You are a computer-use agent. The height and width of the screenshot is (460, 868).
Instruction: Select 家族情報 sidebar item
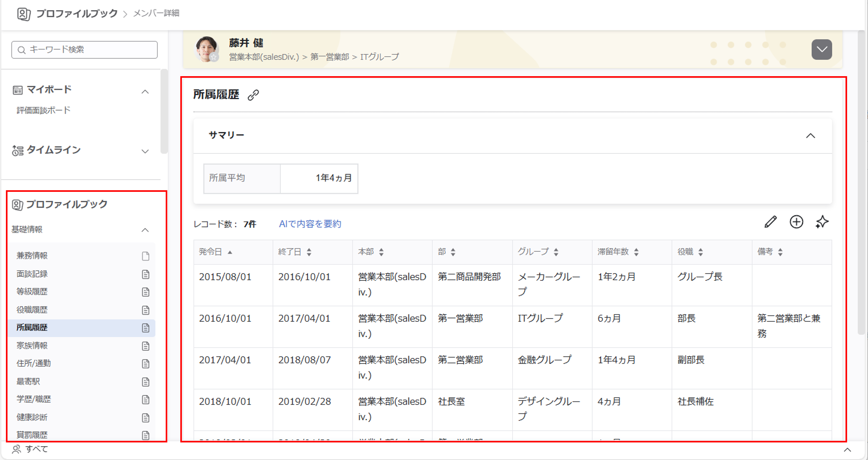coord(32,345)
